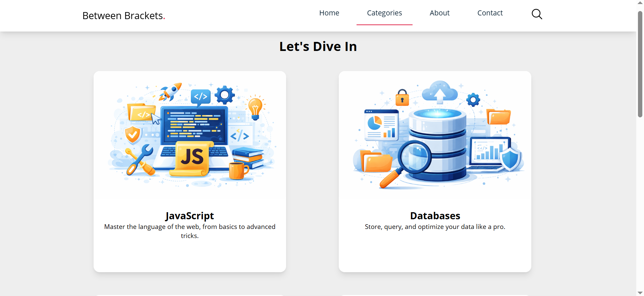The width and height of the screenshot is (644, 296).
Task: Click the Databases card title
Action: pyautogui.click(x=435, y=216)
